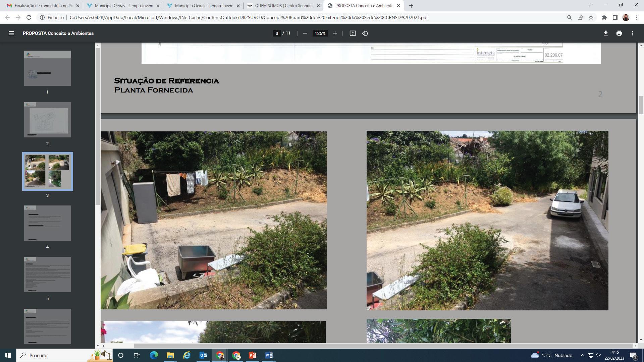Viewport: 644px width, 362px height.
Task: Open page 1 thumbnail
Action: pos(48,68)
